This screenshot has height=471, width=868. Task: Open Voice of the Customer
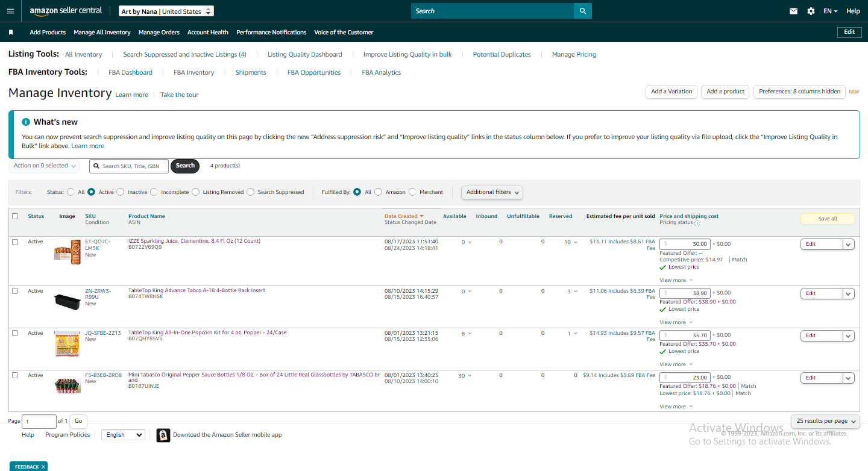coord(344,33)
